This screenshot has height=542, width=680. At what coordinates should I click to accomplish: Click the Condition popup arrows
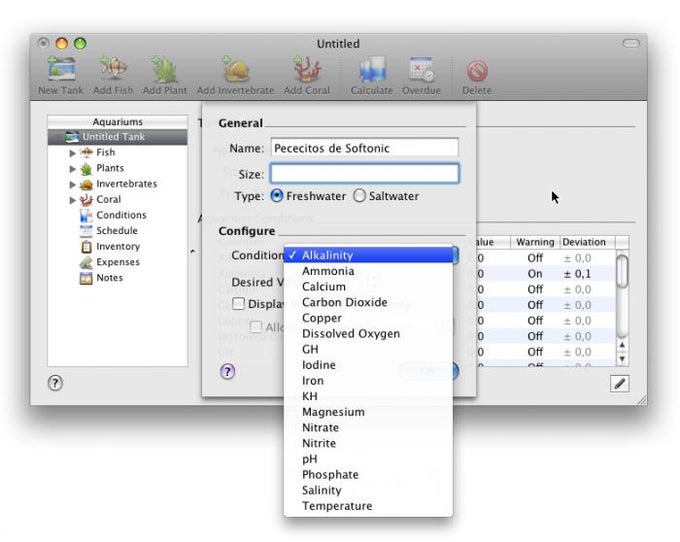[455, 255]
